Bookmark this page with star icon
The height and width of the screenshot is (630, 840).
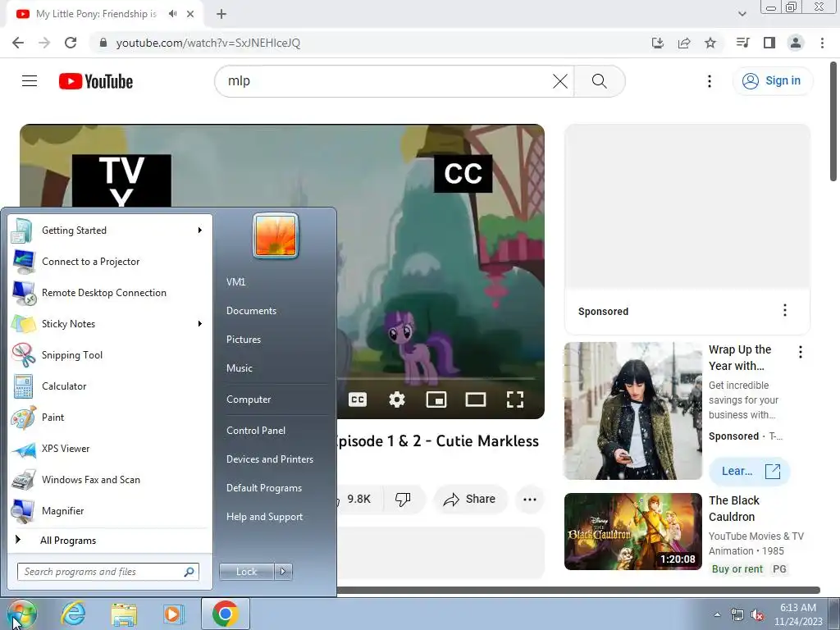pyautogui.click(x=710, y=43)
